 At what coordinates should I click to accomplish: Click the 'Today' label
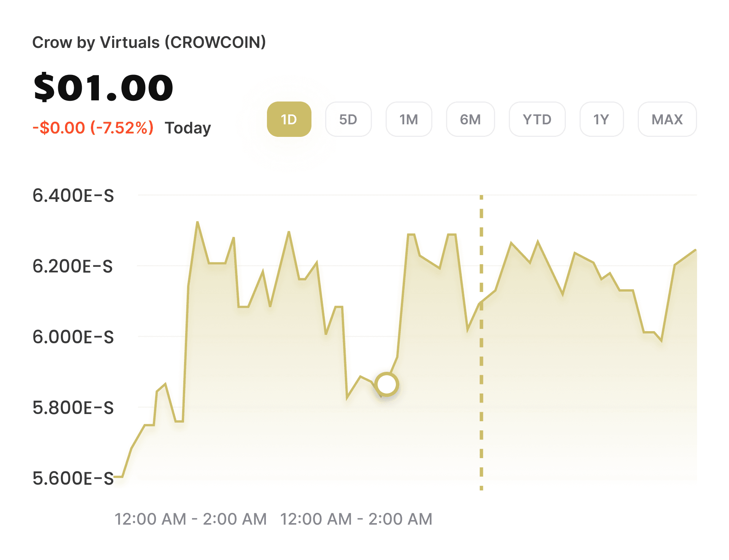188,128
